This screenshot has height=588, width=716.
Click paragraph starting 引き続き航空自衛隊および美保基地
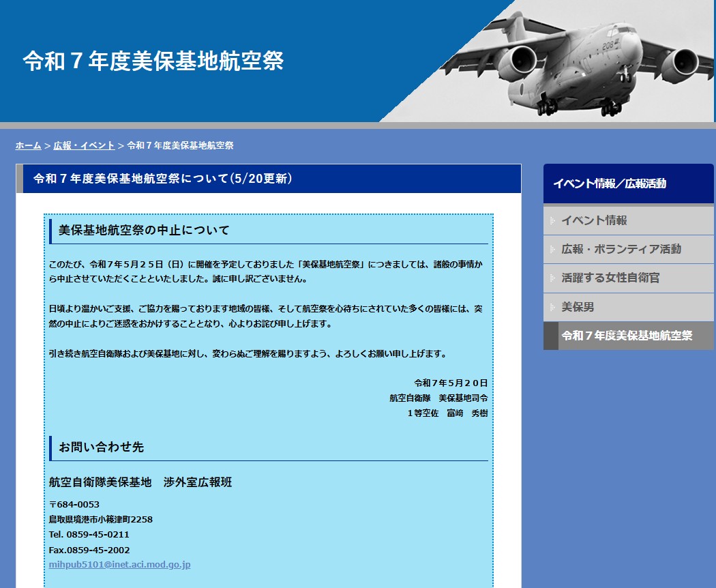pos(248,354)
